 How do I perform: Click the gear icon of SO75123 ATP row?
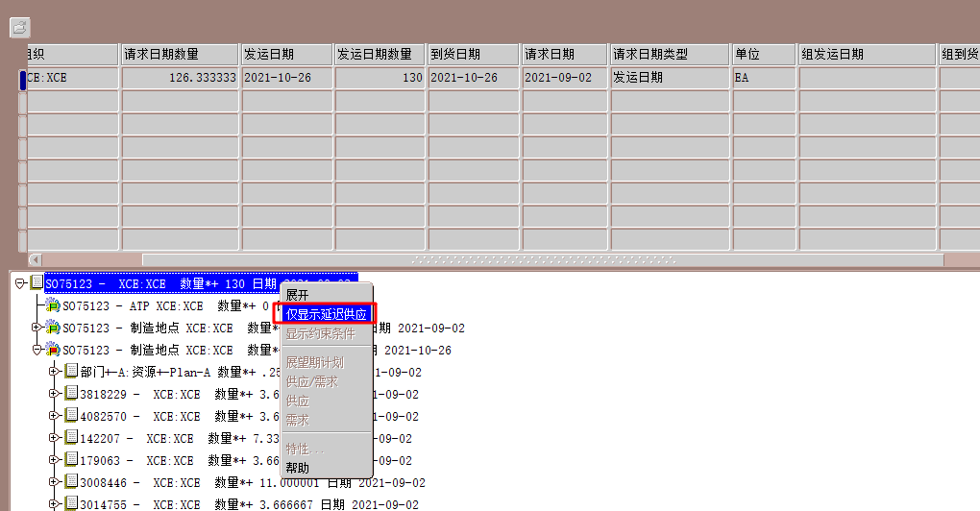tap(53, 305)
